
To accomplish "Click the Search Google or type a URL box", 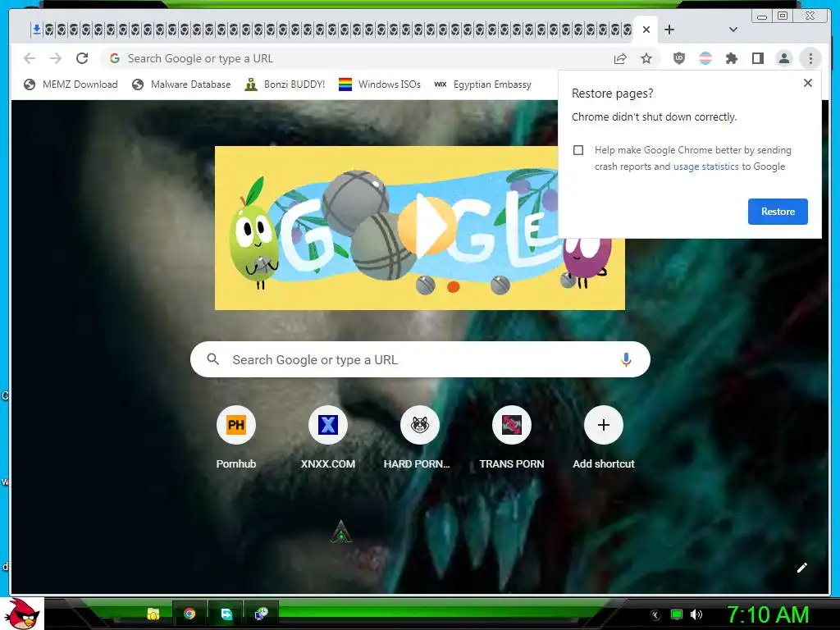I will pos(420,359).
